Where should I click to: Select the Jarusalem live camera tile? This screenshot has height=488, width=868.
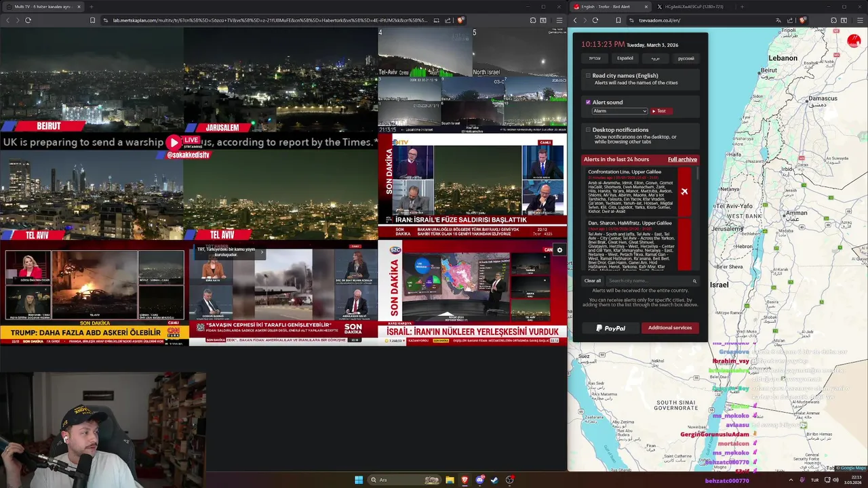pos(281,80)
